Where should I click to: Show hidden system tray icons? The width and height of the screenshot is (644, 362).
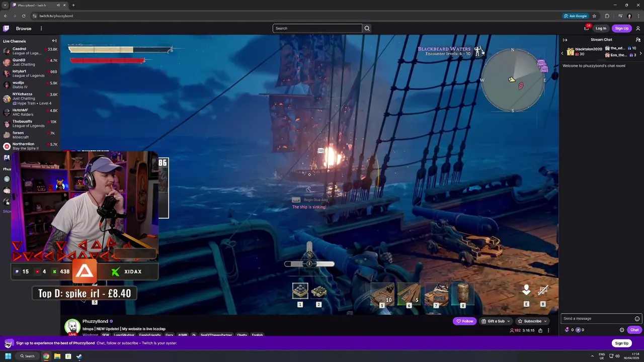click(592, 356)
